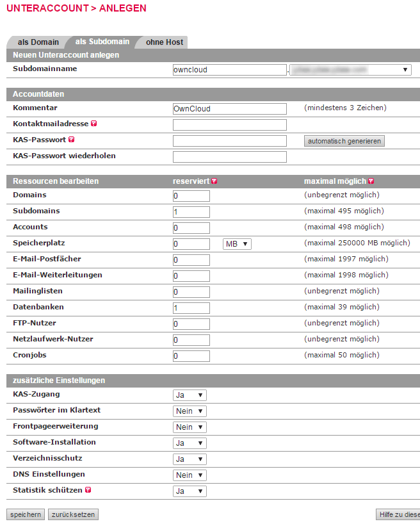The image size is (420, 524).
Task: Switch to the als Domain tab
Action: [x=38, y=42]
